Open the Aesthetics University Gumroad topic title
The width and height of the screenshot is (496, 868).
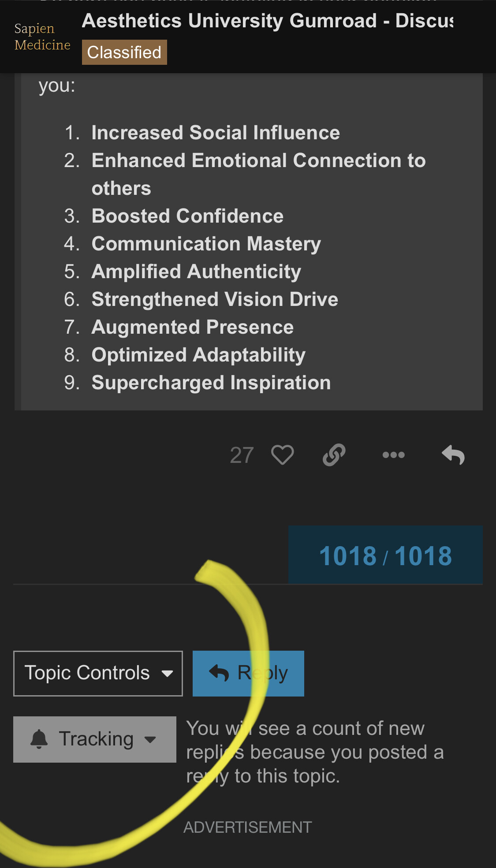[x=267, y=21]
